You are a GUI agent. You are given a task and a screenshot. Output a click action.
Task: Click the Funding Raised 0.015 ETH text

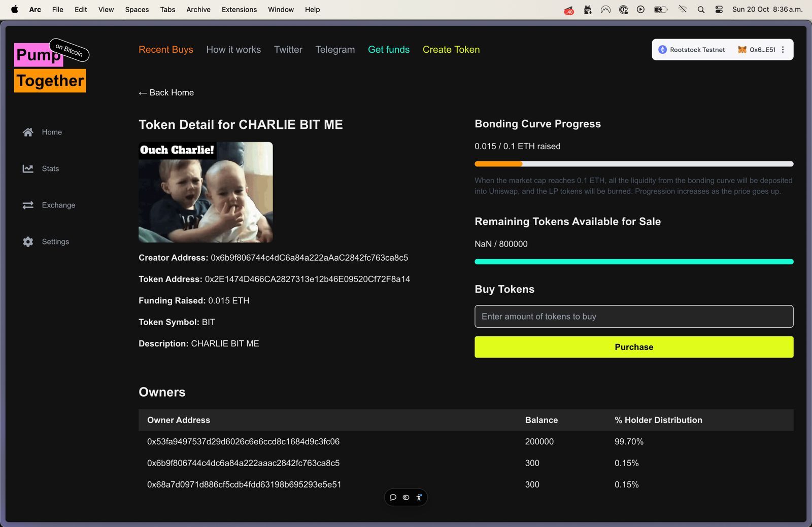194,300
